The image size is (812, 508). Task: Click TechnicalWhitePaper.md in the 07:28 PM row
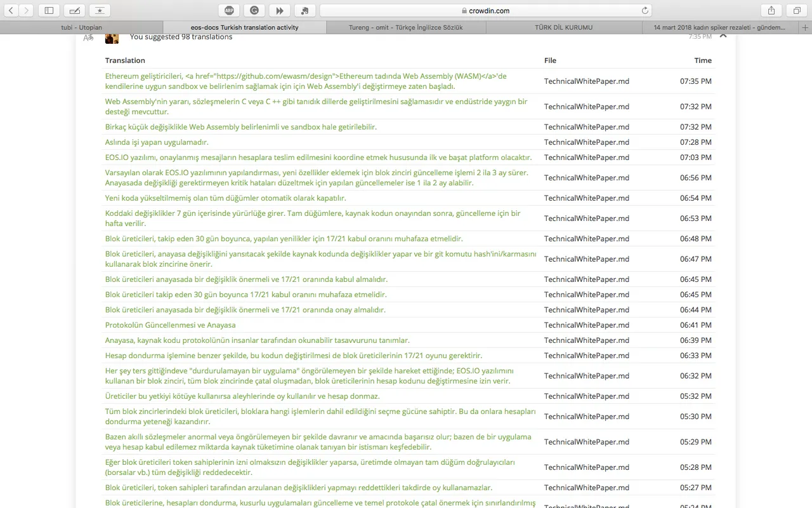point(587,142)
